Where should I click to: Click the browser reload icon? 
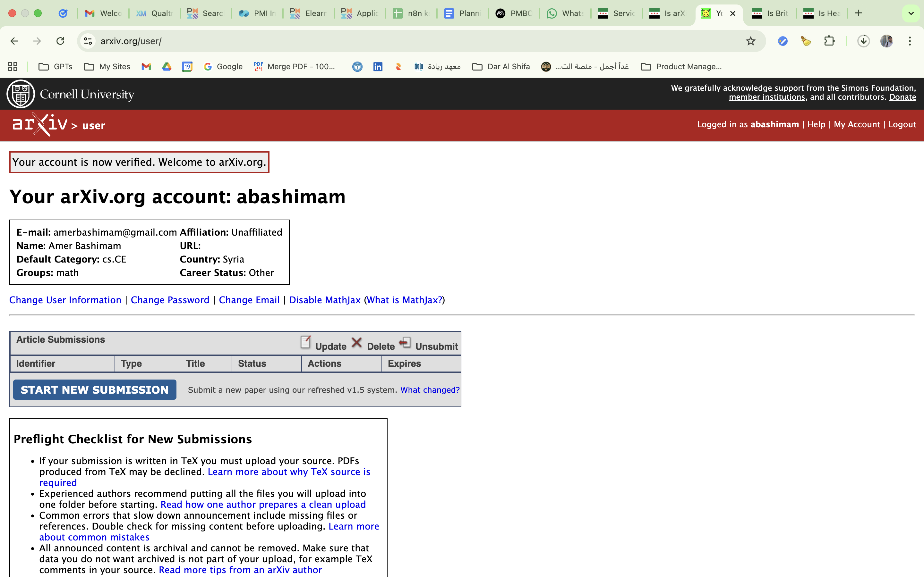60,41
